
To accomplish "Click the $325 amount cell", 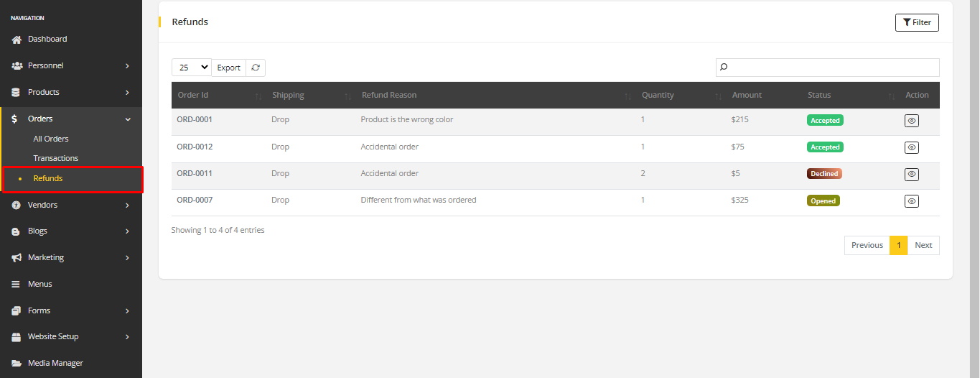I will 740,200.
